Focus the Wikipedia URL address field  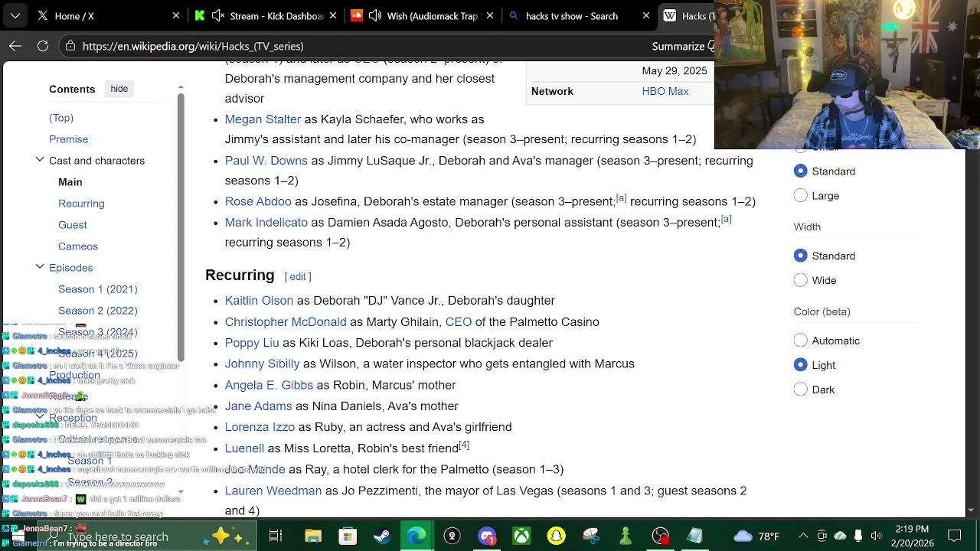pyautogui.click(x=193, y=46)
